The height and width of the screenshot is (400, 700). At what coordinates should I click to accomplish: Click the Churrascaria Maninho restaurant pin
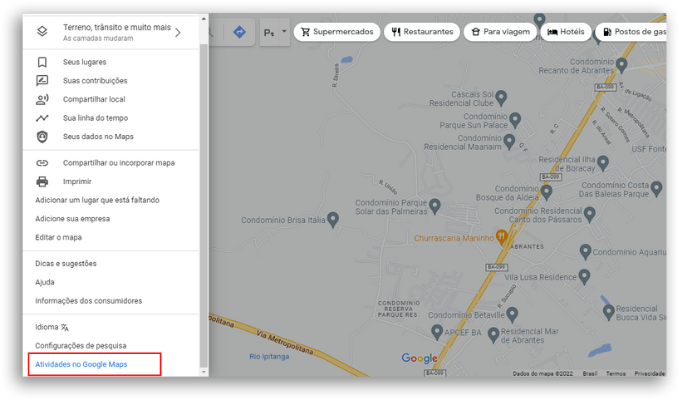point(502,237)
